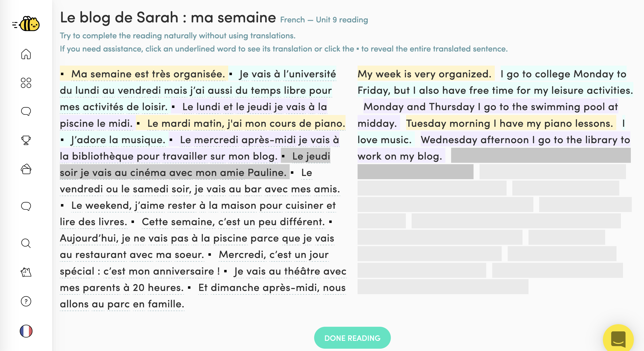Show translation using bullet before "Et dimanche après-midi"
This screenshot has width=644, height=351.
point(189,288)
